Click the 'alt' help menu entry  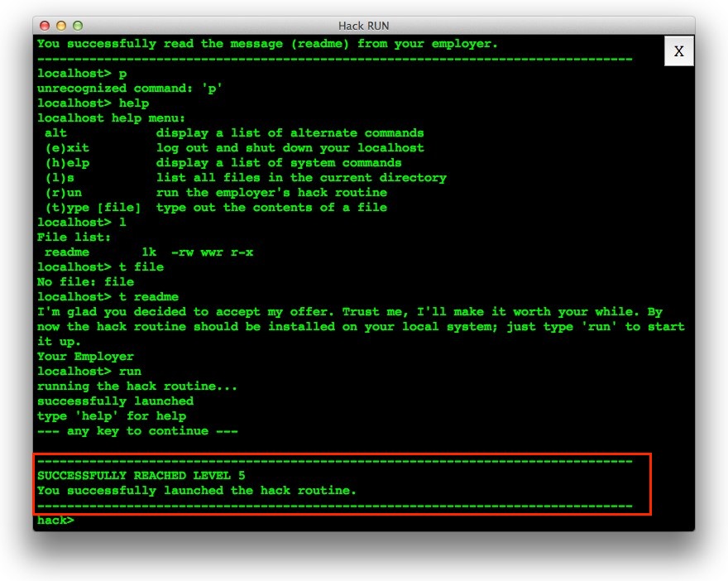point(55,133)
